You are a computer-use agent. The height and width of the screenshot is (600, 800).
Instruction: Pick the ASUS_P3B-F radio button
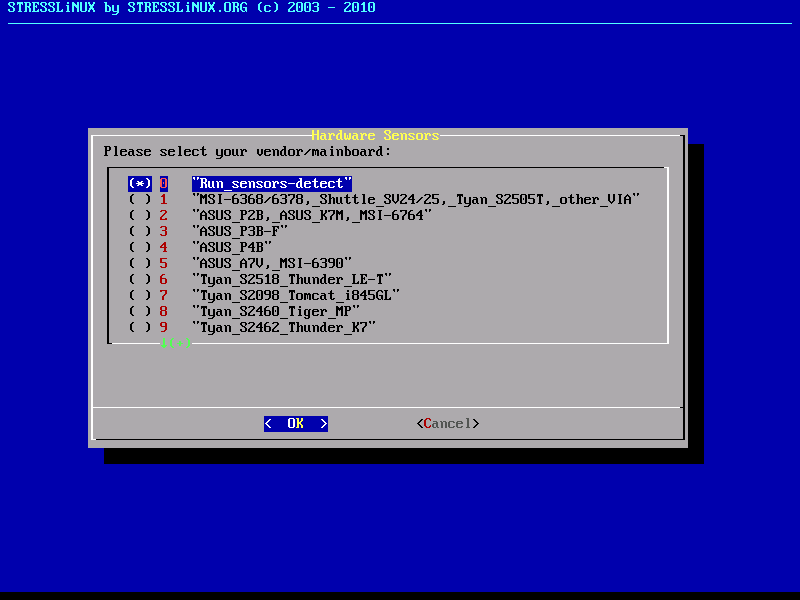coord(140,232)
